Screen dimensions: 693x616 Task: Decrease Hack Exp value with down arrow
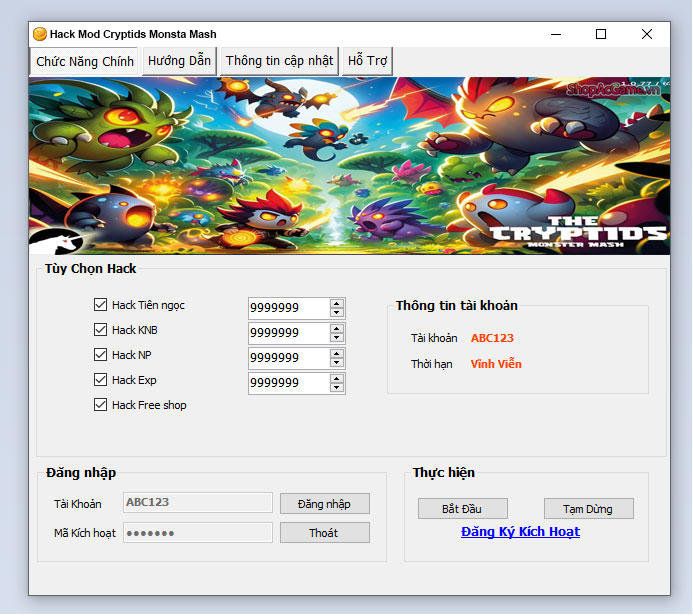pos(337,388)
